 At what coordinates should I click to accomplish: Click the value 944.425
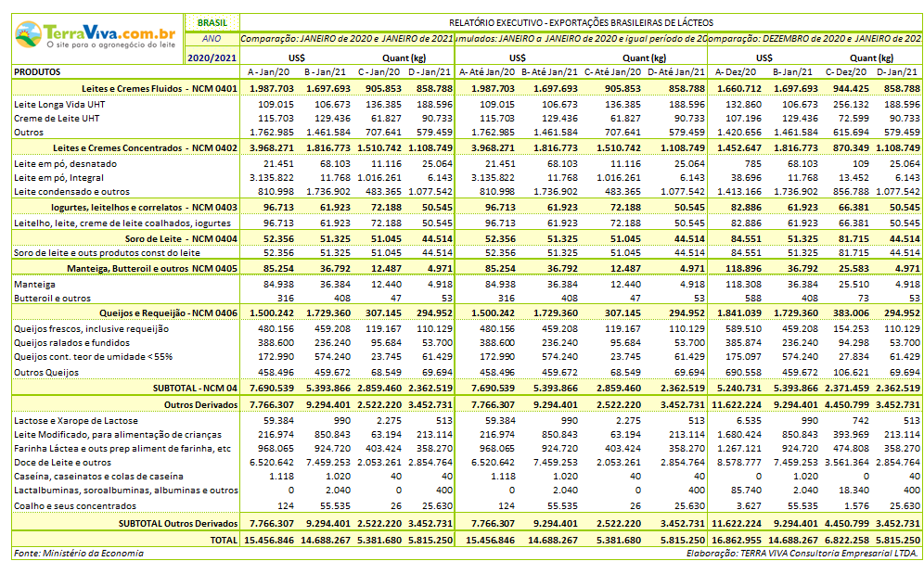click(x=850, y=88)
